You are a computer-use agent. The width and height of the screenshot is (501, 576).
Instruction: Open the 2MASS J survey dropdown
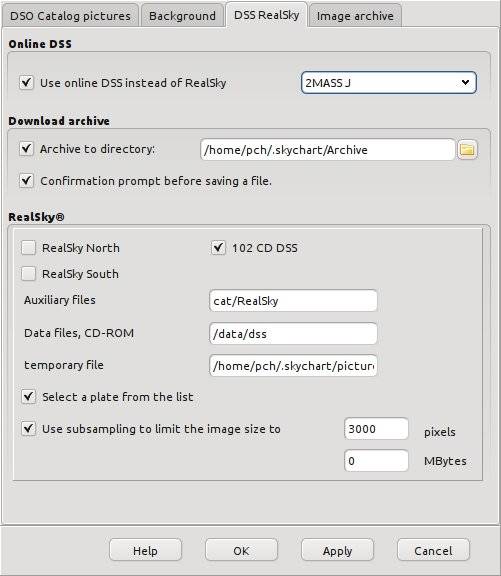tap(389, 83)
